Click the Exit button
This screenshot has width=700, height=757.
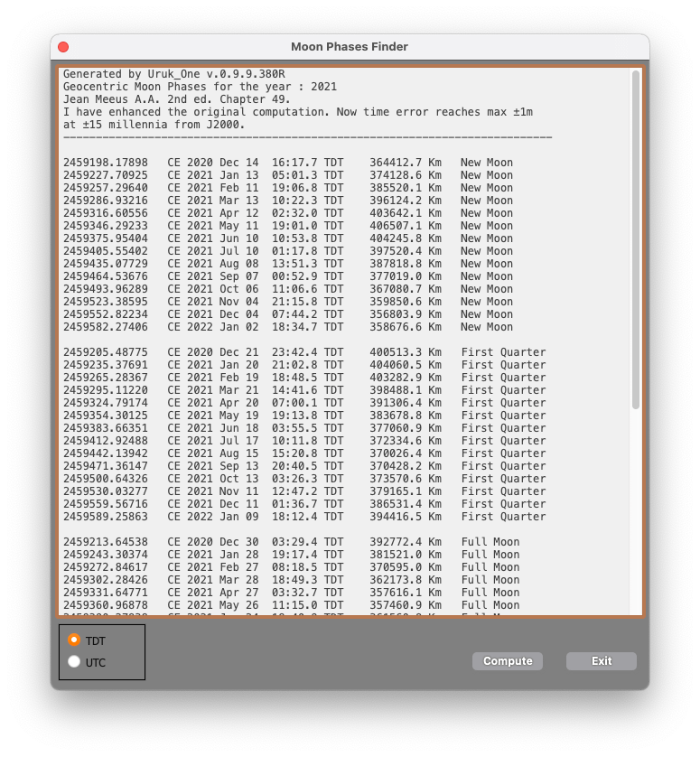pyautogui.click(x=601, y=661)
